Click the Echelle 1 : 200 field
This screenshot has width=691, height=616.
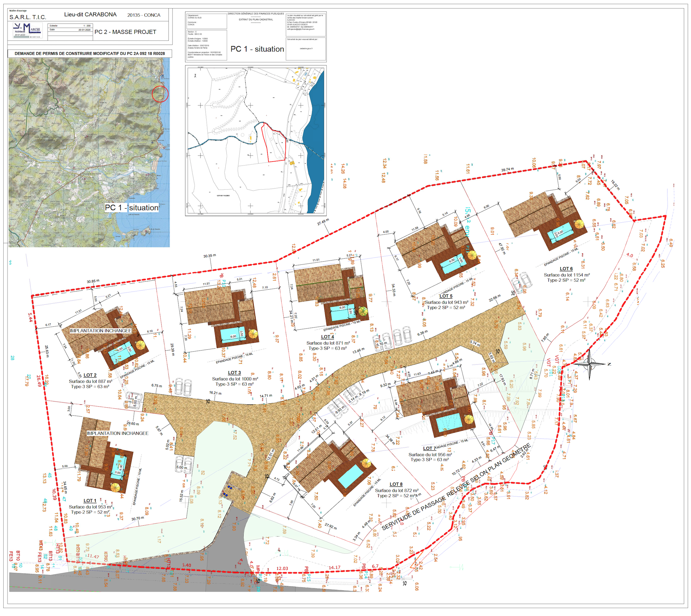71,26
